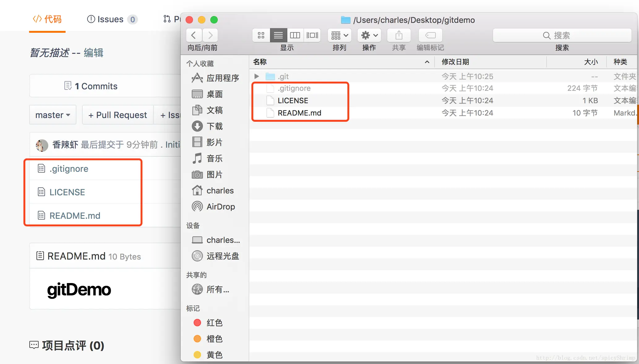Viewport: 639px width, 364px height.
Task: Select README.md file in Finder list
Action: point(299,113)
